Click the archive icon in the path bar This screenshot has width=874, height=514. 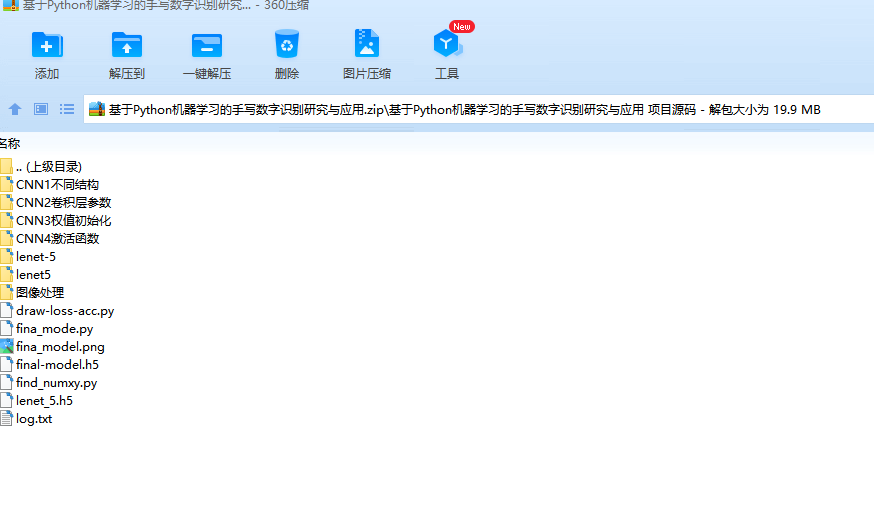pyautogui.click(x=97, y=109)
